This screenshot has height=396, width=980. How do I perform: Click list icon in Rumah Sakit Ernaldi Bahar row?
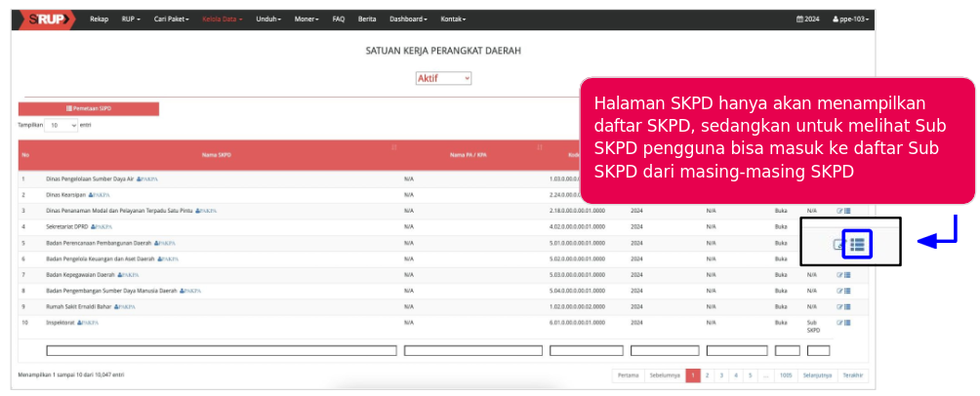coord(847,305)
